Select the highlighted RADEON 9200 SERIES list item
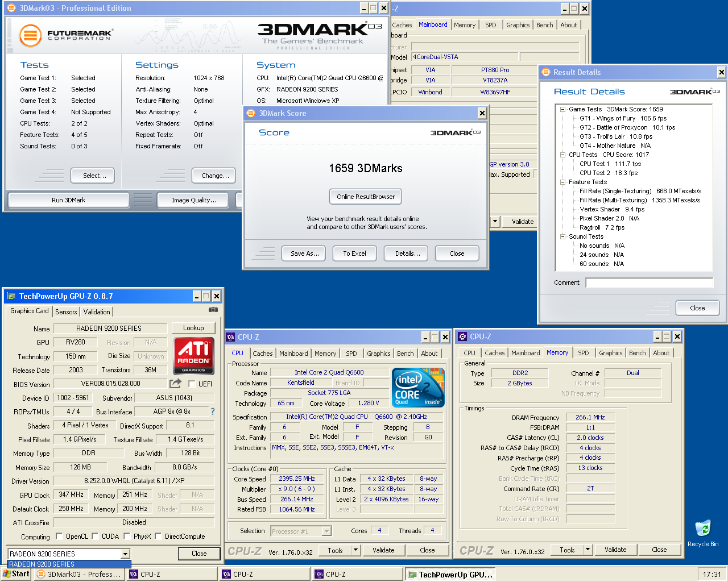The image size is (728, 582). (69, 564)
